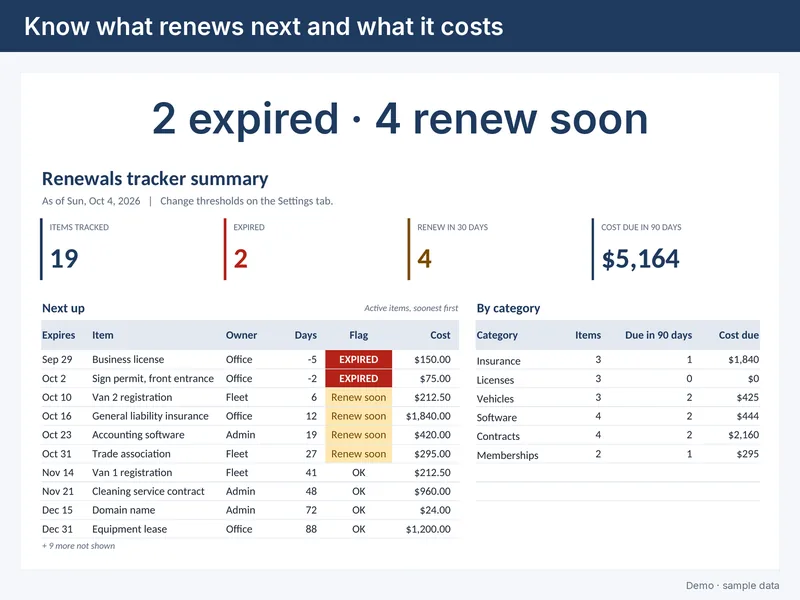Click the 'Cost' column header in Next up
Viewport: 800px width, 600px height.
[x=440, y=335]
